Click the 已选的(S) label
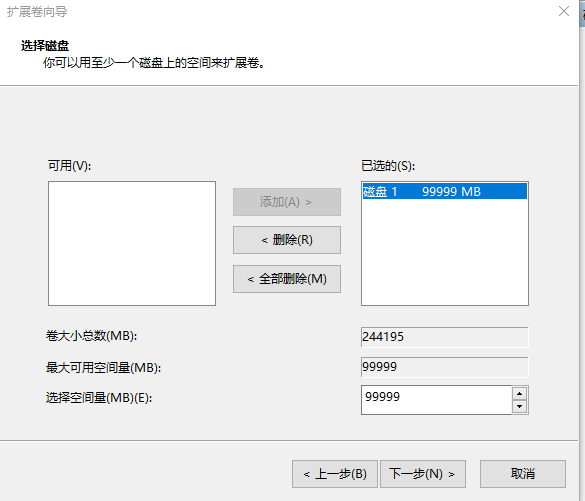This screenshot has width=585, height=501. pos(388,165)
